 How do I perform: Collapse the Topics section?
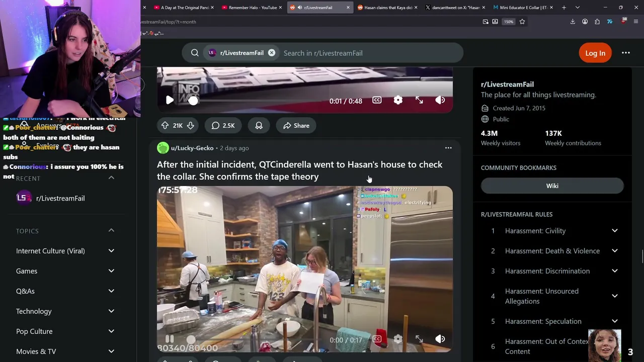111,231
